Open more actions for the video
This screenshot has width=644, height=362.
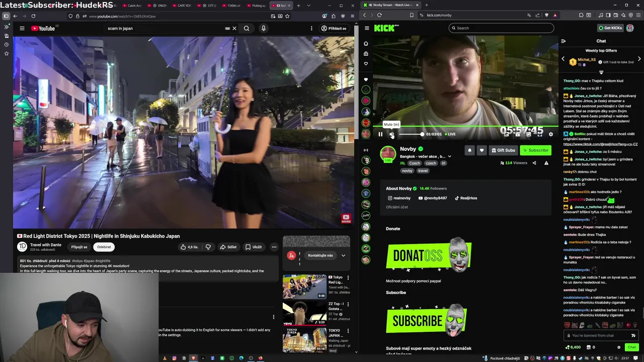[x=274, y=247]
